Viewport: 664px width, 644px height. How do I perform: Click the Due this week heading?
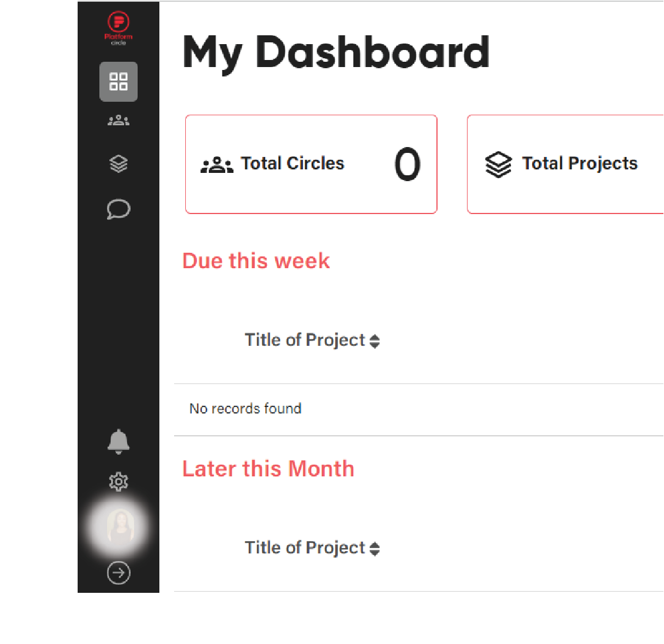coord(256,261)
